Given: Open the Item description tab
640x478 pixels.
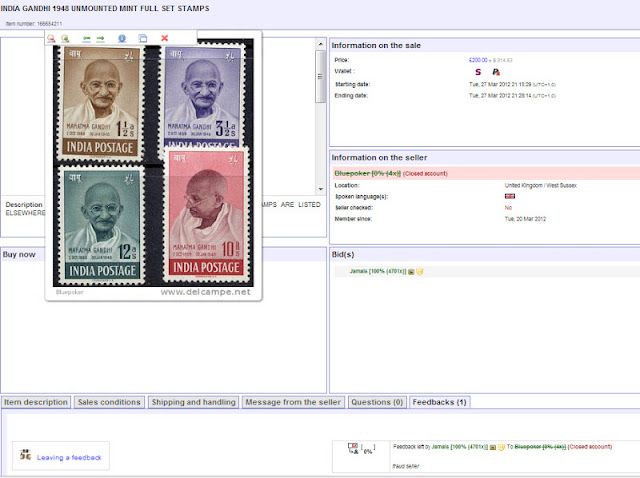Looking at the screenshot, I should point(36,402).
